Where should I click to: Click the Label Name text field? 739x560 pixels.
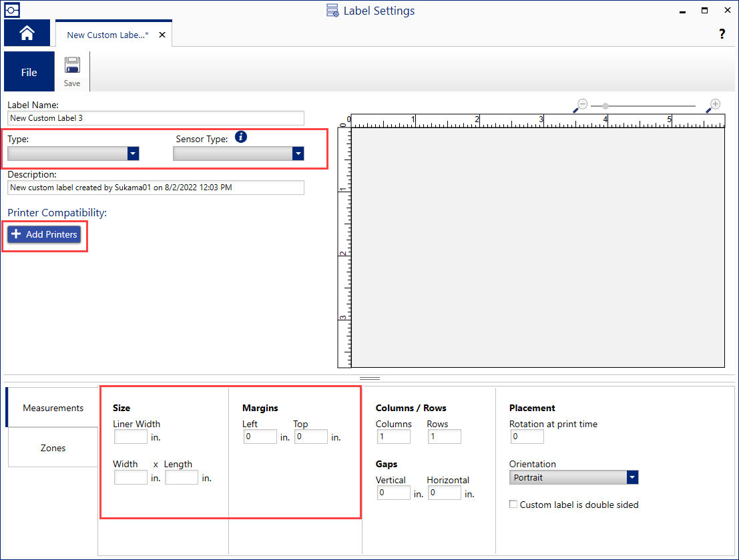[156, 118]
